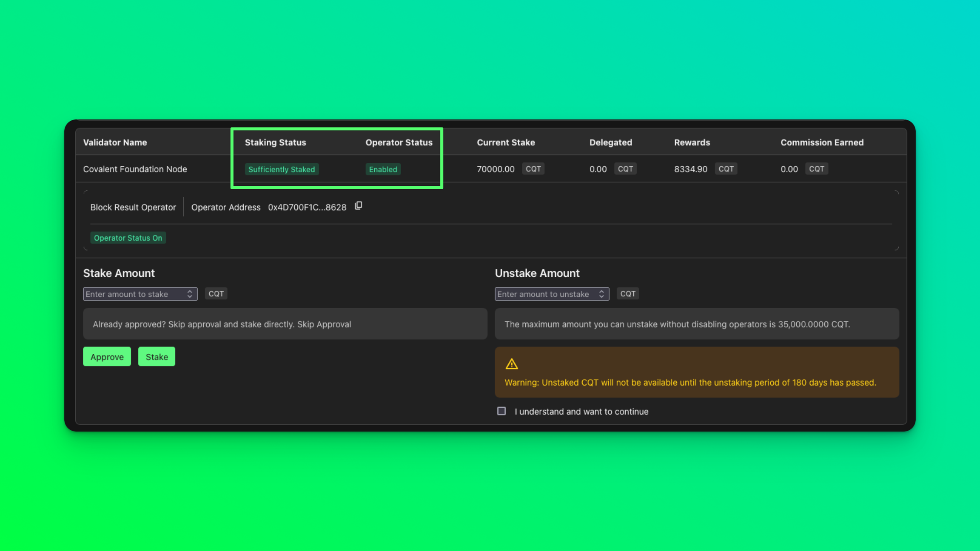Click the CQT tag beside Current Stake

coord(533,169)
